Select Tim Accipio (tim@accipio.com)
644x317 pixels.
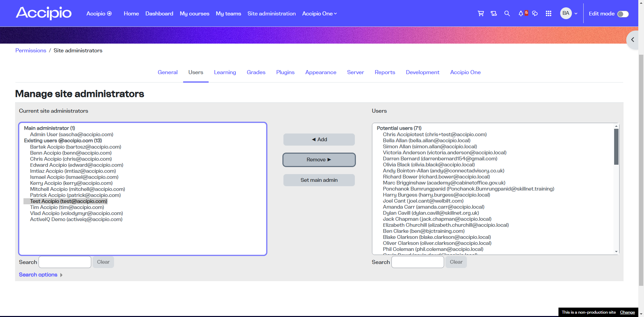point(67,207)
